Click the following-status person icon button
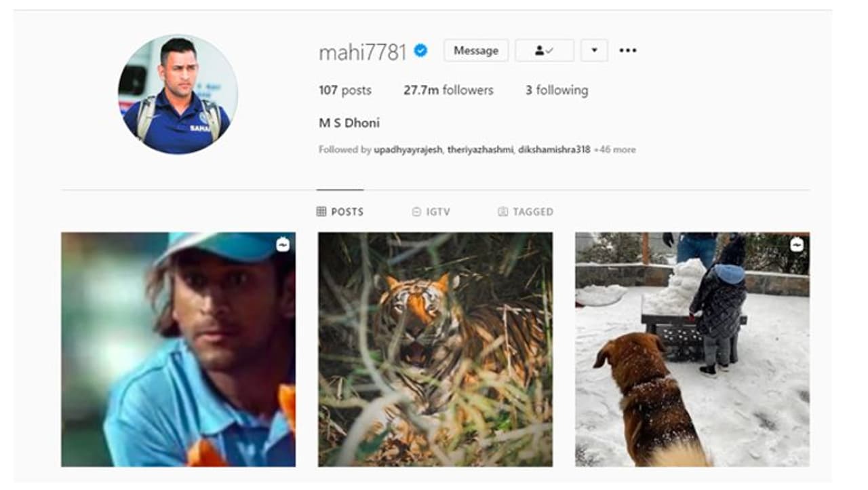 [x=545, y=50]
